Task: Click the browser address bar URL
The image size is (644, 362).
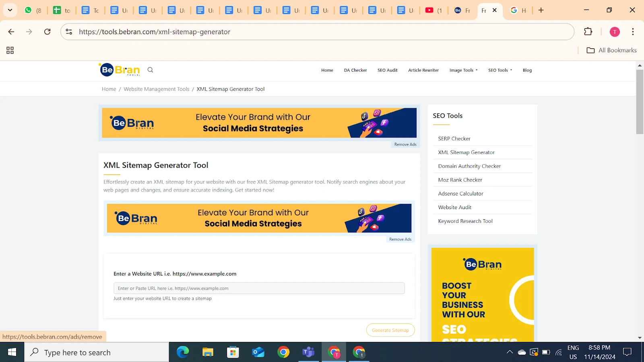Action: pos(155,32)
